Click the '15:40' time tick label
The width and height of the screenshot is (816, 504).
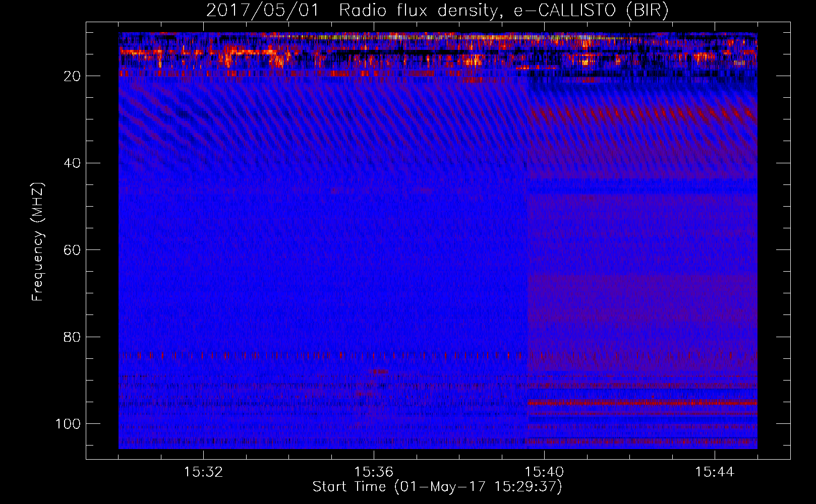[x=544, y=472]
